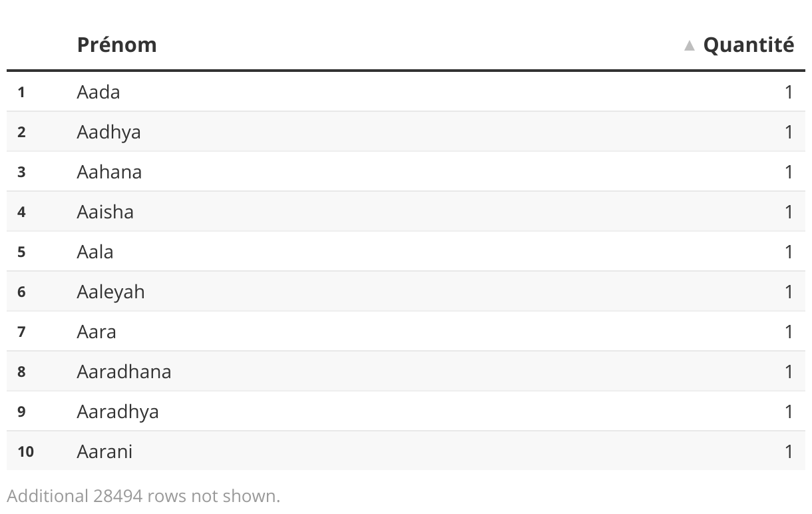Click on the Aaleyah cell
This screenshot has height=514, width=812.
(x=110, y=292)
